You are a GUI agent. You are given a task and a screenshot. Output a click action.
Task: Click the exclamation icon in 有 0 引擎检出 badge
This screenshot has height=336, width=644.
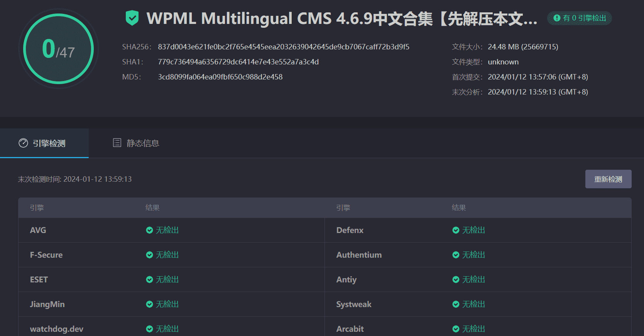click(x=557, y=18)
